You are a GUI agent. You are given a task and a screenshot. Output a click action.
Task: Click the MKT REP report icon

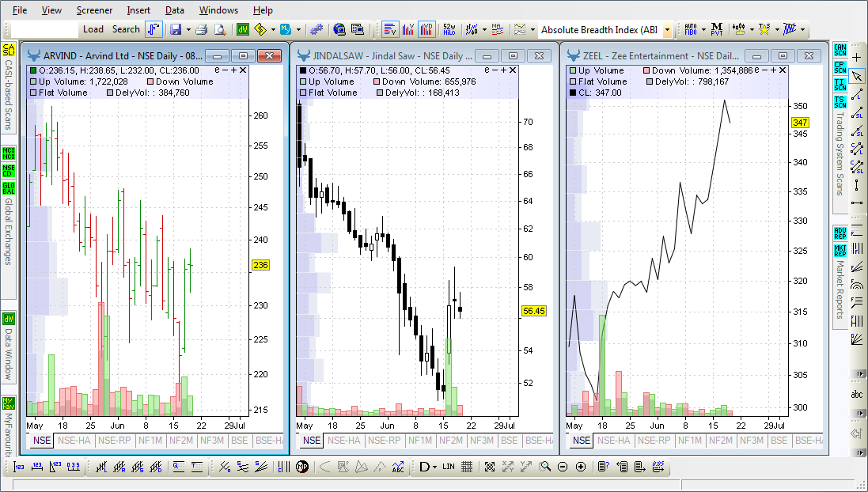point(840,250)
